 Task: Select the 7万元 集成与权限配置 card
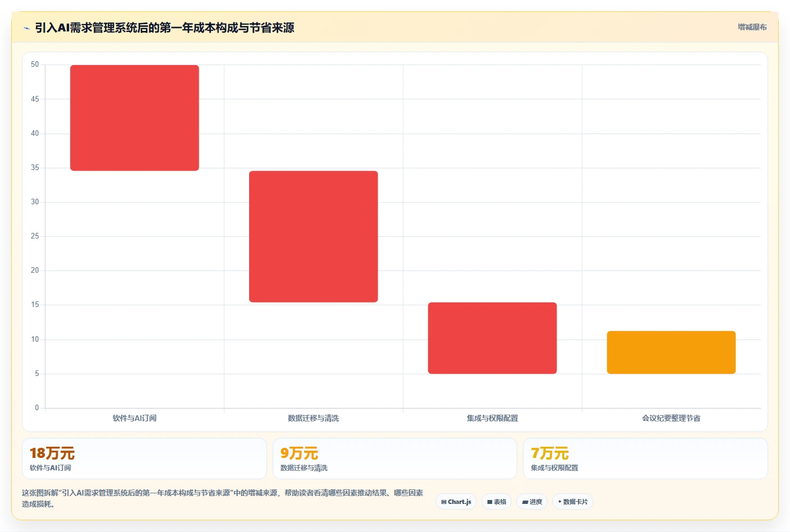(645, 458)
